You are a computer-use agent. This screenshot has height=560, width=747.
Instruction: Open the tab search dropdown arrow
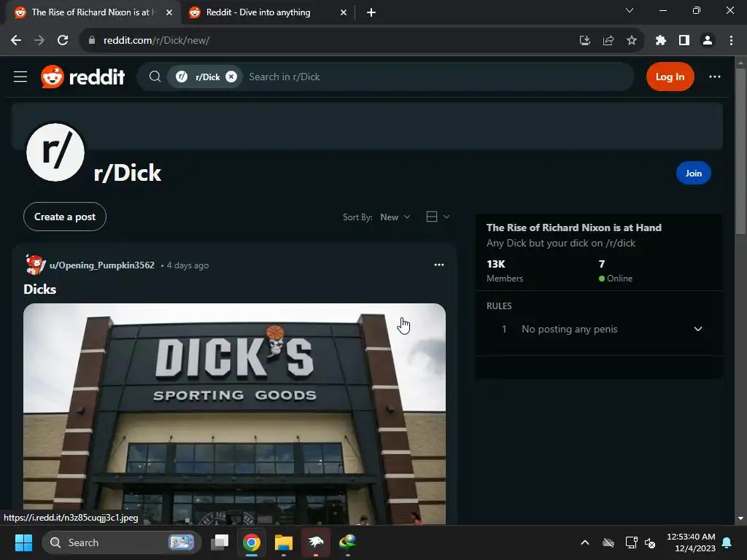click(630, 10)
